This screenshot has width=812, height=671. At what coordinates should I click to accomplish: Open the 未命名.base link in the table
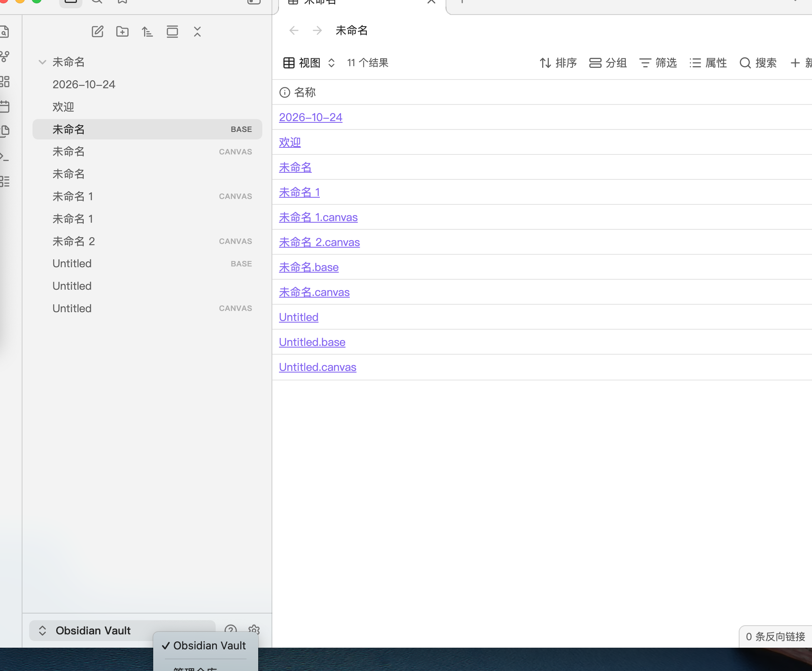click(x=309, y=267)
